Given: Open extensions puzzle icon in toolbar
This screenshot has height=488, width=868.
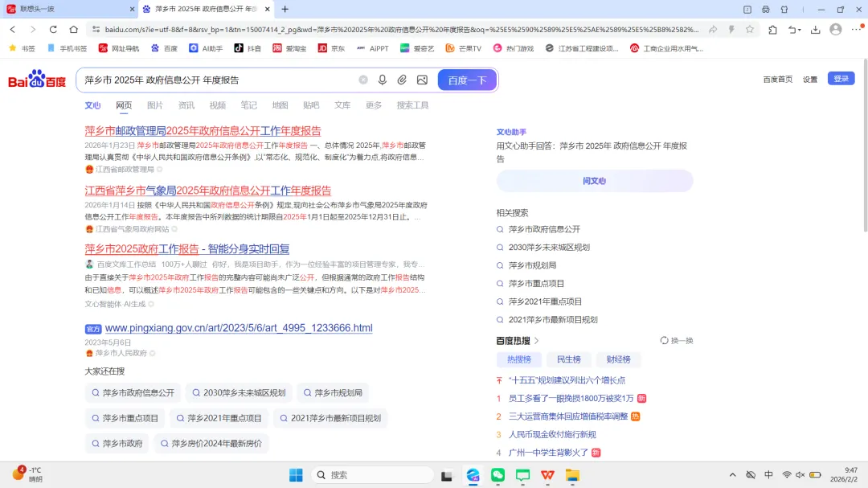Looking at the screenshot, I should [773, 30].
